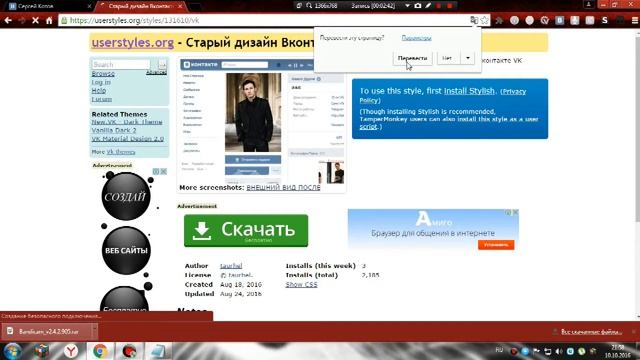The height and width of the screenshot is (360, 640).
Task: Open the red recorder app in taskbar
Action: pos(129,351)
